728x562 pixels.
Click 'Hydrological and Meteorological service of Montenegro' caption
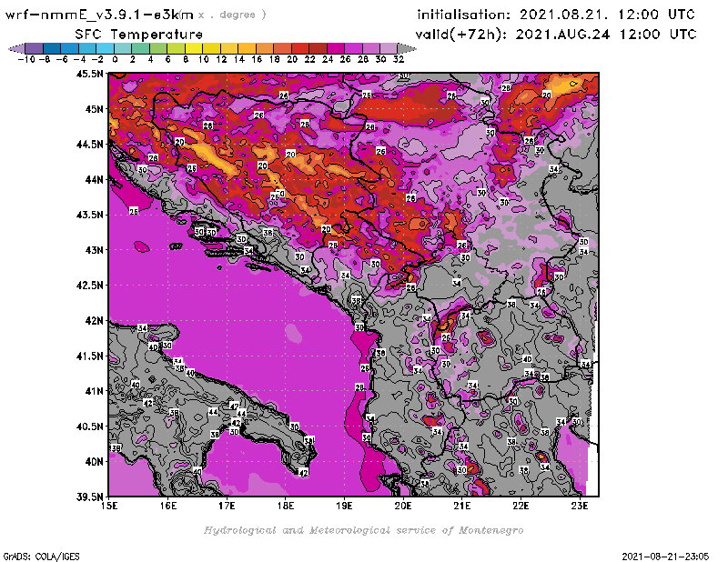click(363, 530)
